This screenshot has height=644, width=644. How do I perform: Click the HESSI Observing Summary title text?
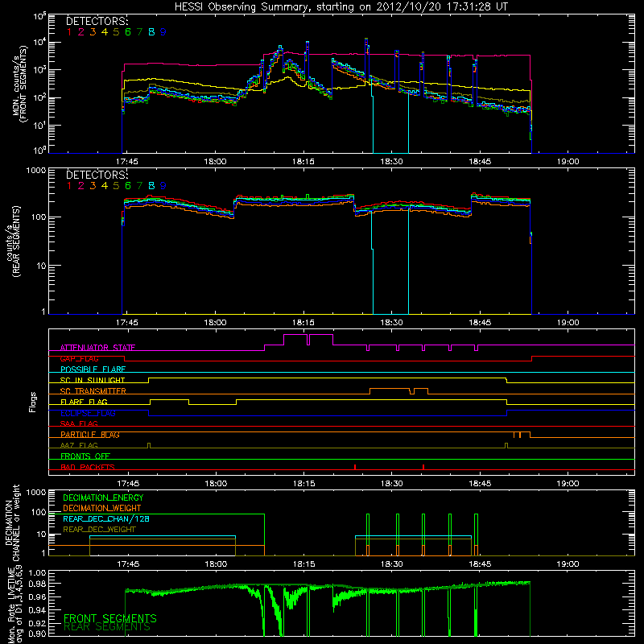(x=341, y=7)
